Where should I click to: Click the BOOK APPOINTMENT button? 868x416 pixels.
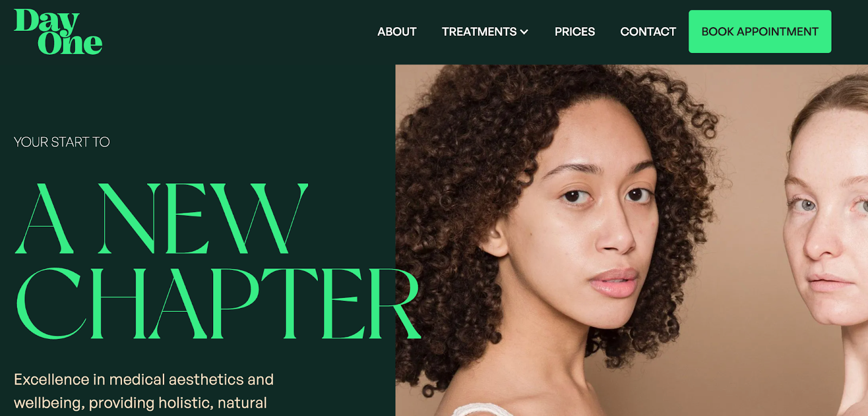point(759,31)
